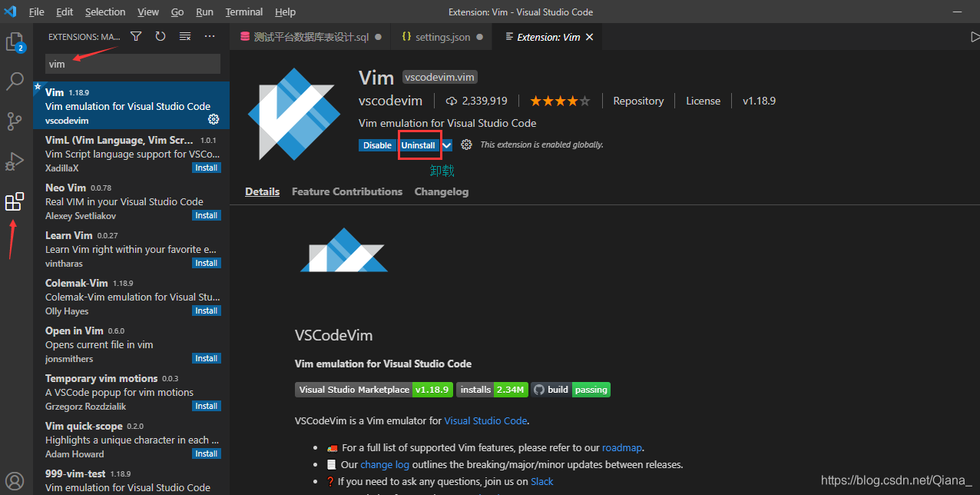Screen dimensions: 980x495
Task: Install the Neo Vim extension
Action: (x=207, y=215)
